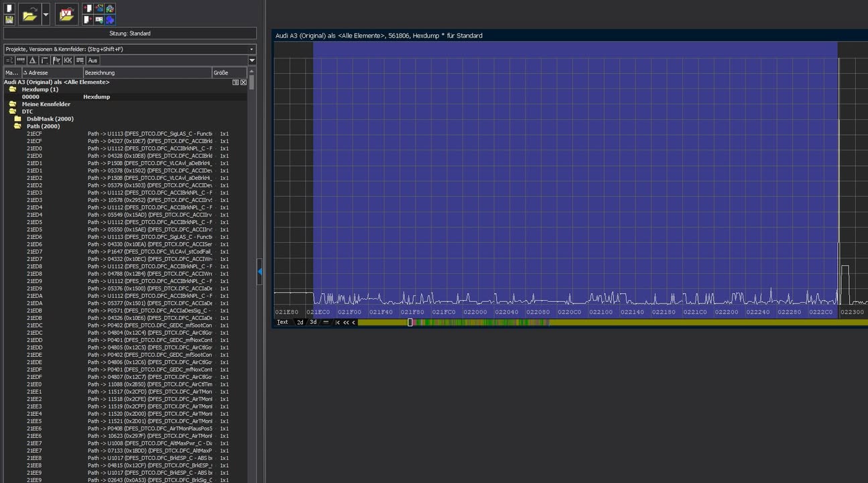This screenshot has height=483, width=868.
Task: Click the bottom-middle export map icon
Action: tap(99, 19)
